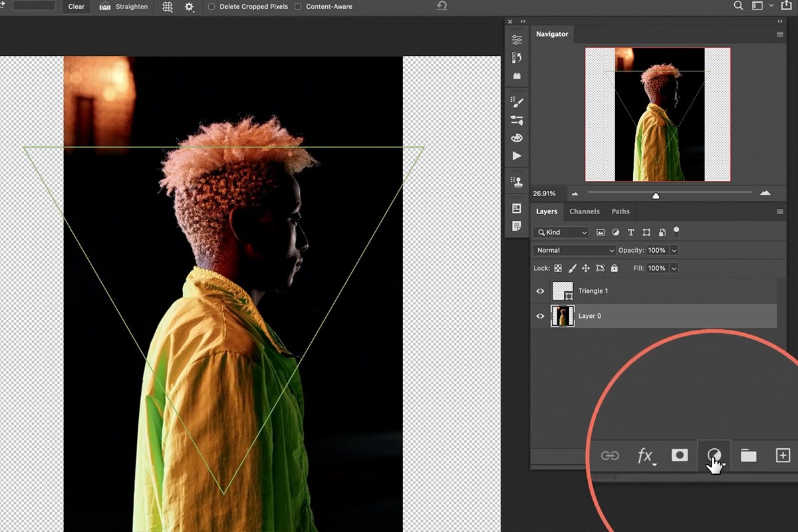Toggle prevent artboard auto-nesting lock
The width and height of the screenshot is (798, 532).
[600, 268]
